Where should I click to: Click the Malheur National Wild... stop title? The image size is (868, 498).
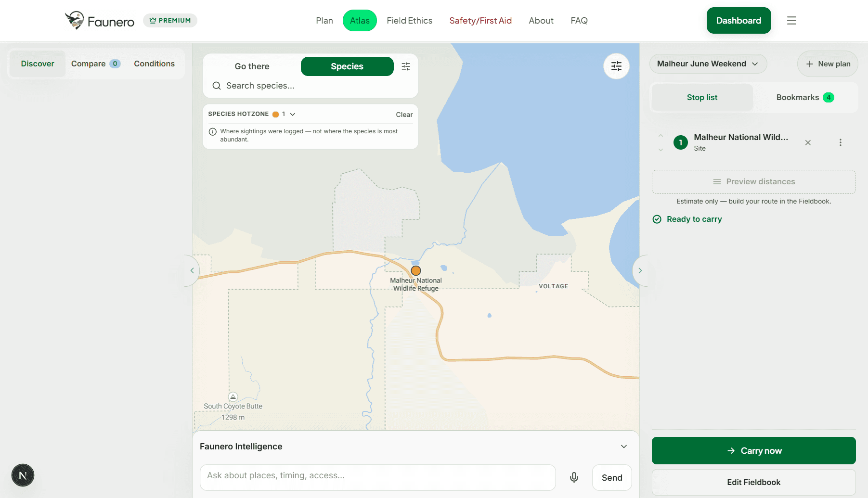point(741,137)
